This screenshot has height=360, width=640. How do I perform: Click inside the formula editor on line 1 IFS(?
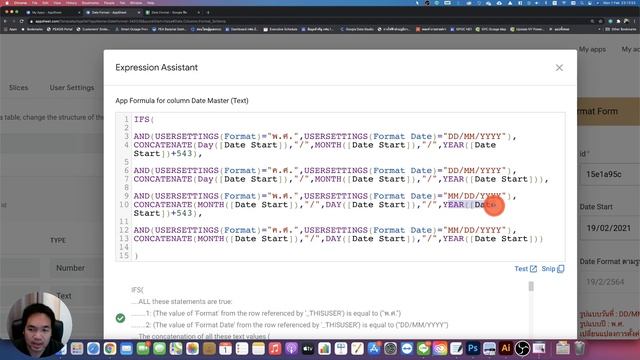(x=144, y=120)
